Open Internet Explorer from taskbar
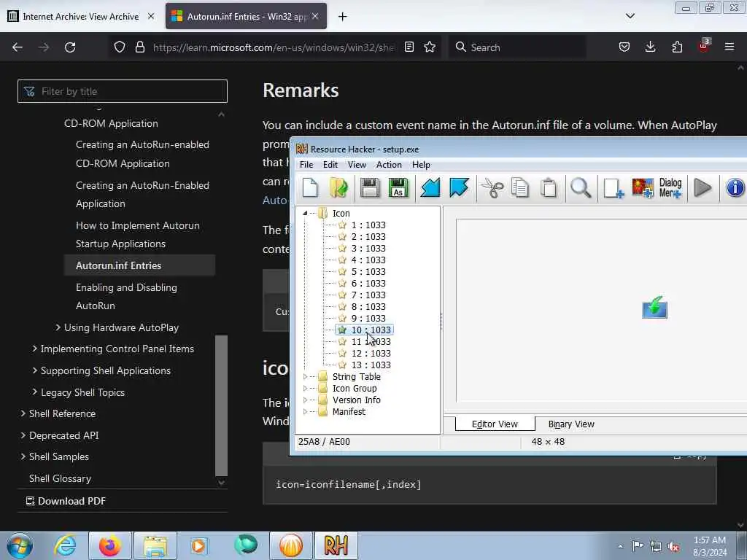Screen dimensions: 747x560 (65, 545)
